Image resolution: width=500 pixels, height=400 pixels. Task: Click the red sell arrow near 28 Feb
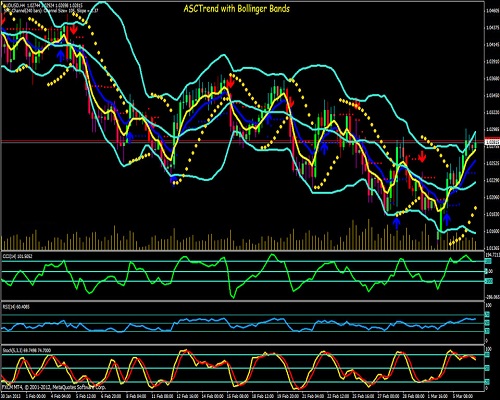(x=422, y=156)
